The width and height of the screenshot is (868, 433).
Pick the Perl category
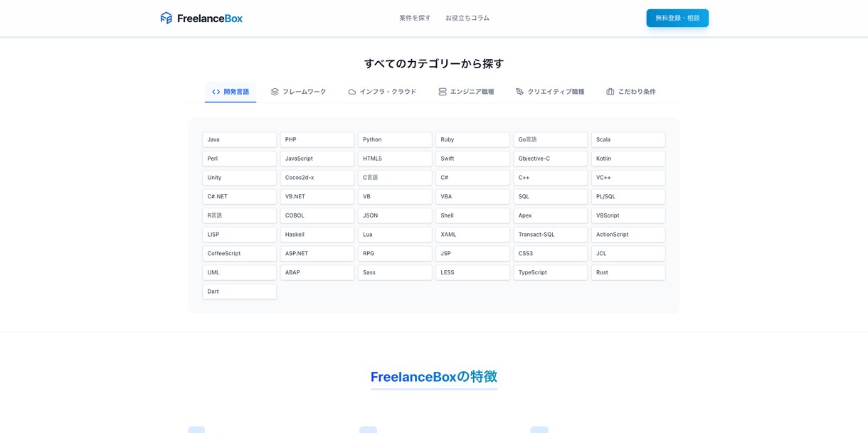coord(240,159)
